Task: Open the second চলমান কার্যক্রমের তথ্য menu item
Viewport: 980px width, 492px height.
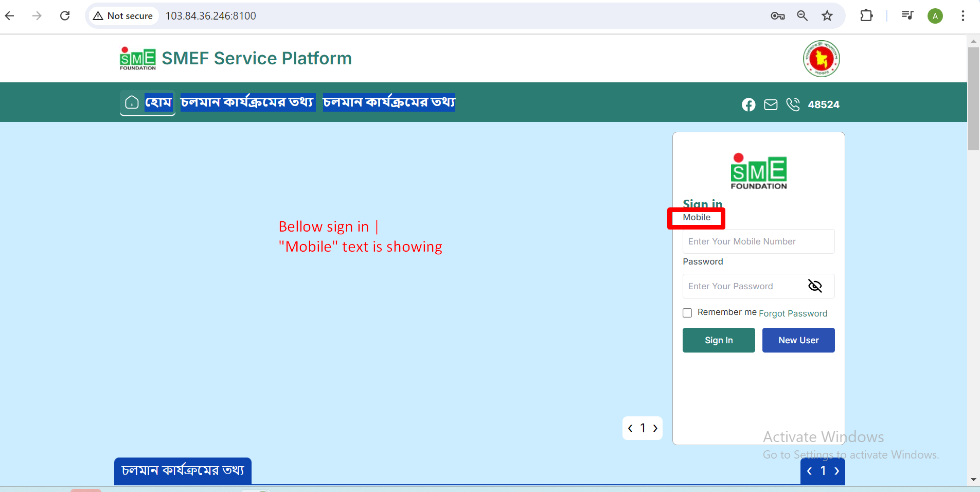Action: 389,102
